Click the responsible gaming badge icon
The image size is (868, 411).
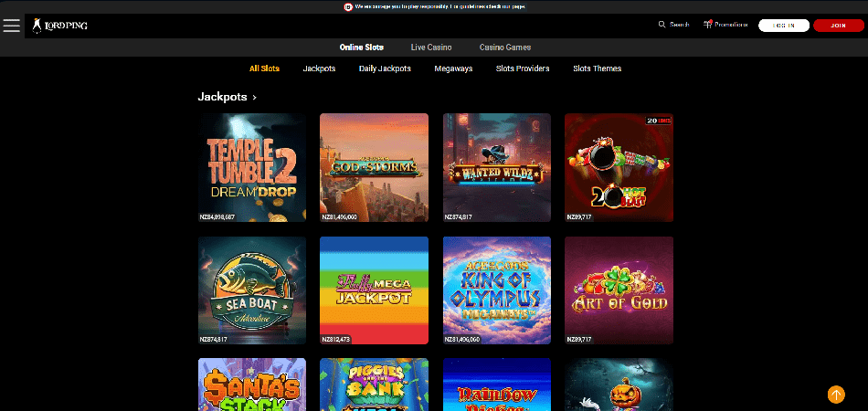pyautogui.click(x=348, y=6)
